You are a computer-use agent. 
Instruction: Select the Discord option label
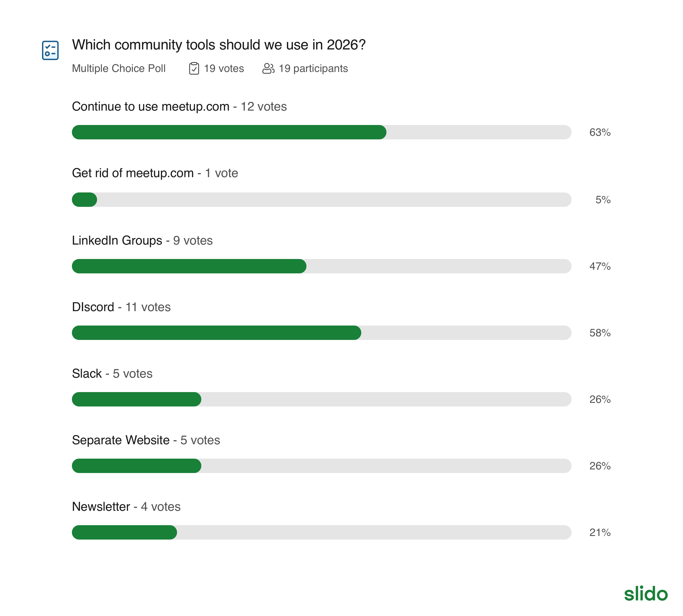click(x=93, y=307)
